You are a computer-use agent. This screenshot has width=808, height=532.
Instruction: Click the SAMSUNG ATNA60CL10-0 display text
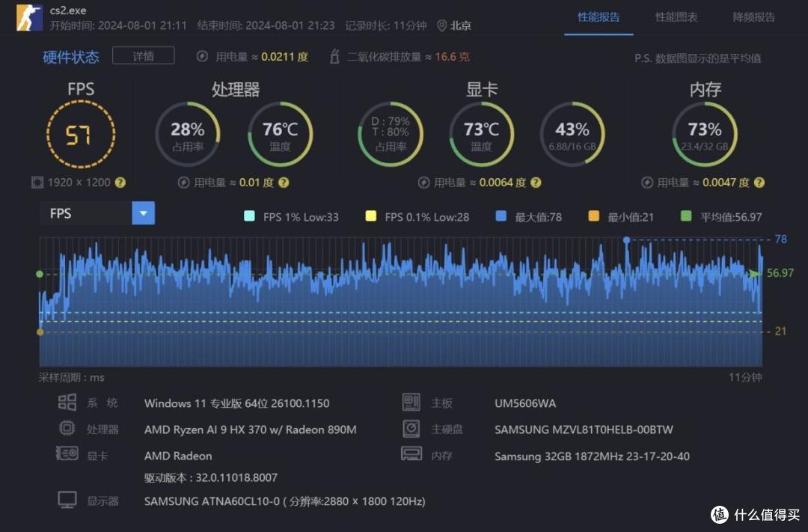[284, 501]
